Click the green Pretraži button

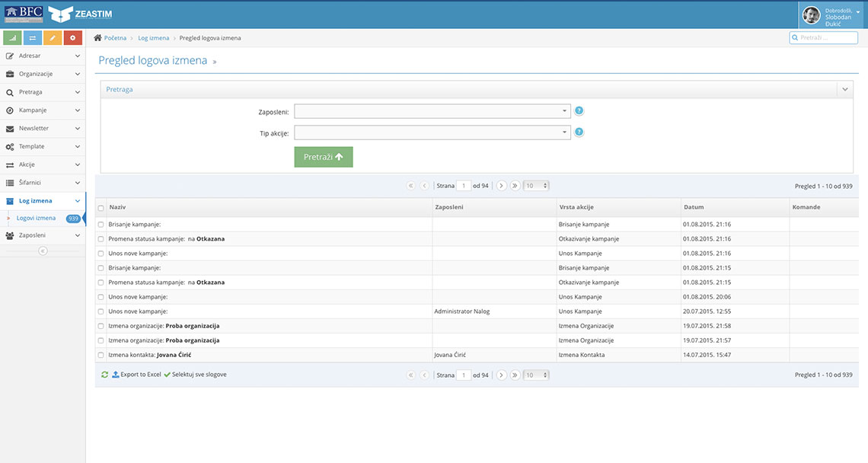324,157
